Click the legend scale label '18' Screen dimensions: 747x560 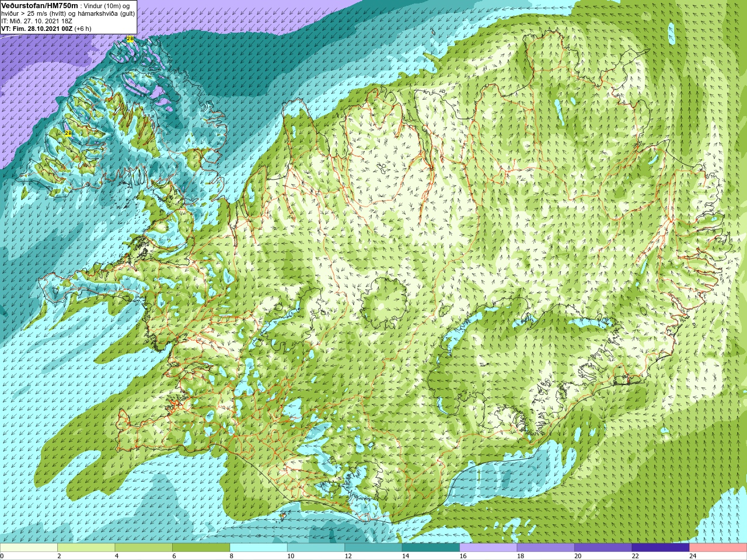tap(520, 556)
